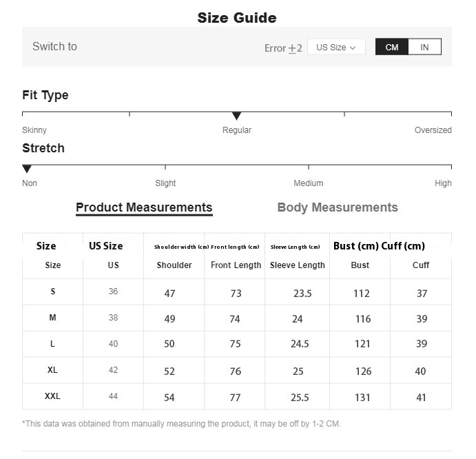476x459 pixels.
Task: Switch units to CM
Action: click(x=391, y=47)
